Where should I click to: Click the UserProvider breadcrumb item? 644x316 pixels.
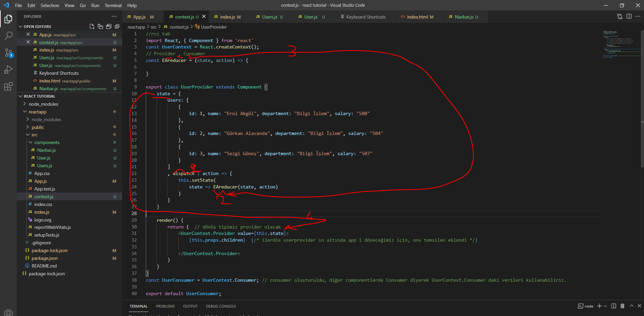coord(214,27)
